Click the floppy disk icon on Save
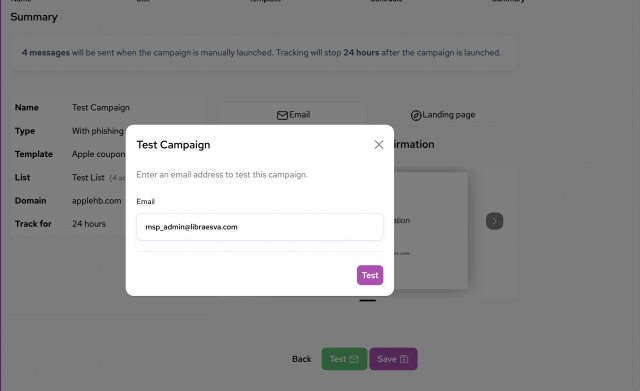Screen dimensions: 640x391 click(x=404, y=359)
